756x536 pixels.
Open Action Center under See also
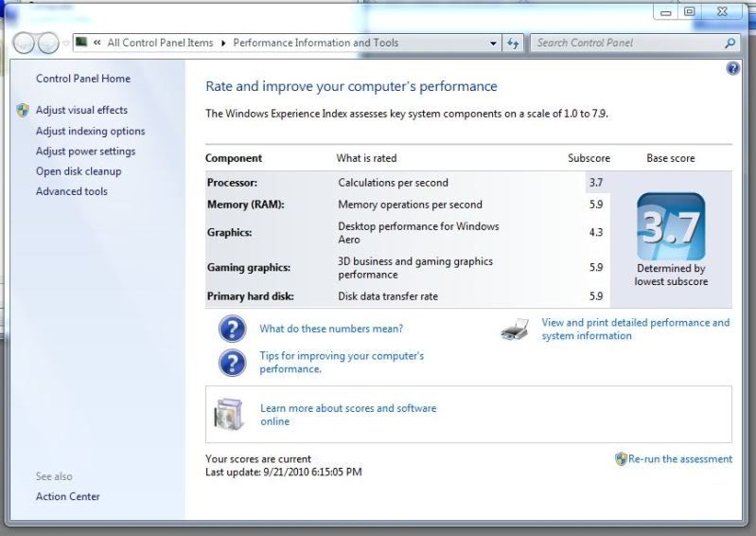pos(67,496)
